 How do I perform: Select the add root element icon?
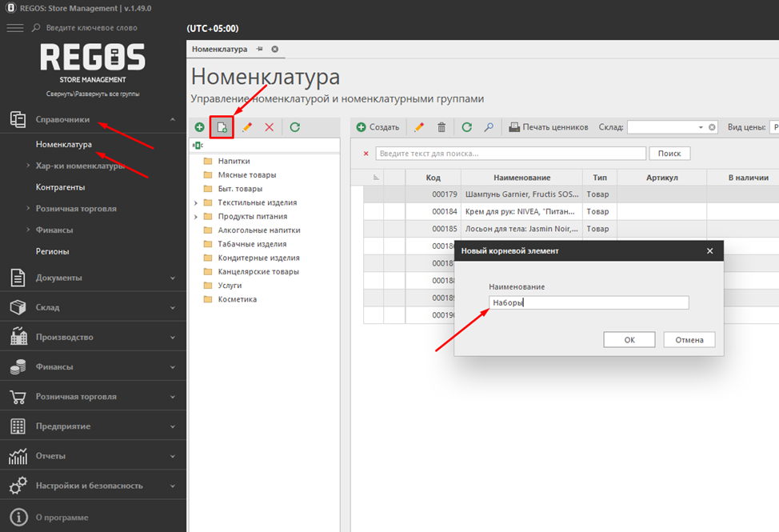point(222,126)
